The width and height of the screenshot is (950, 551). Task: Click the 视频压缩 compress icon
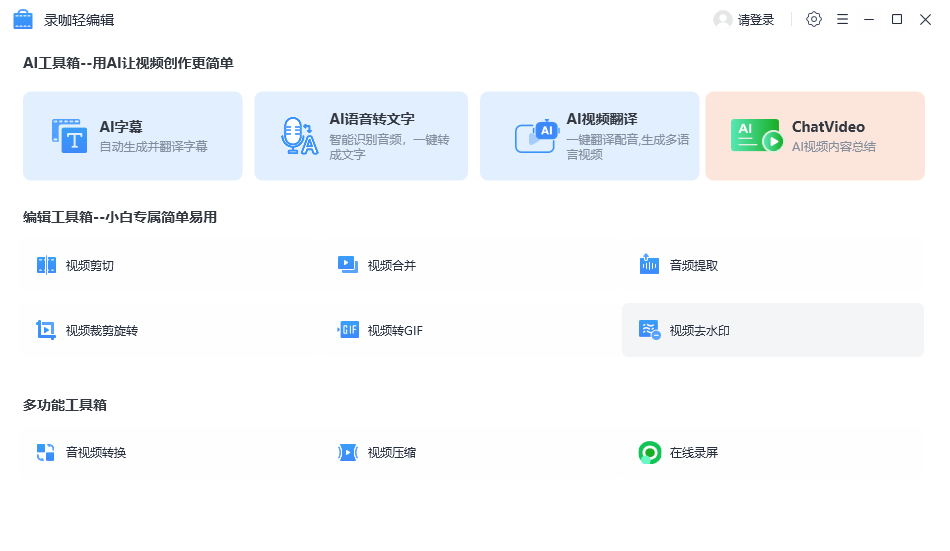348,452
